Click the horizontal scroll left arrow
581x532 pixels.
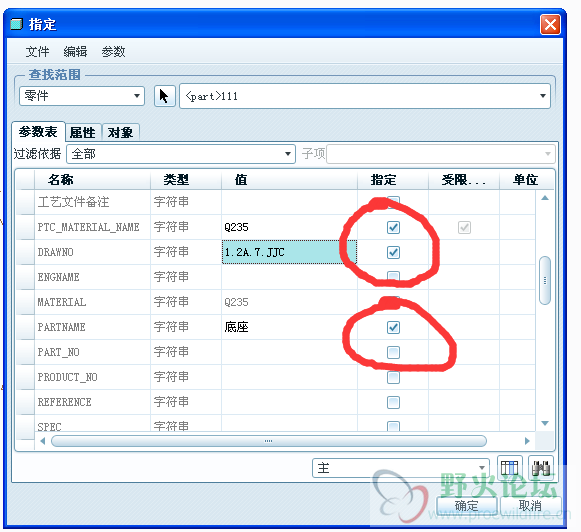[43, 441]
